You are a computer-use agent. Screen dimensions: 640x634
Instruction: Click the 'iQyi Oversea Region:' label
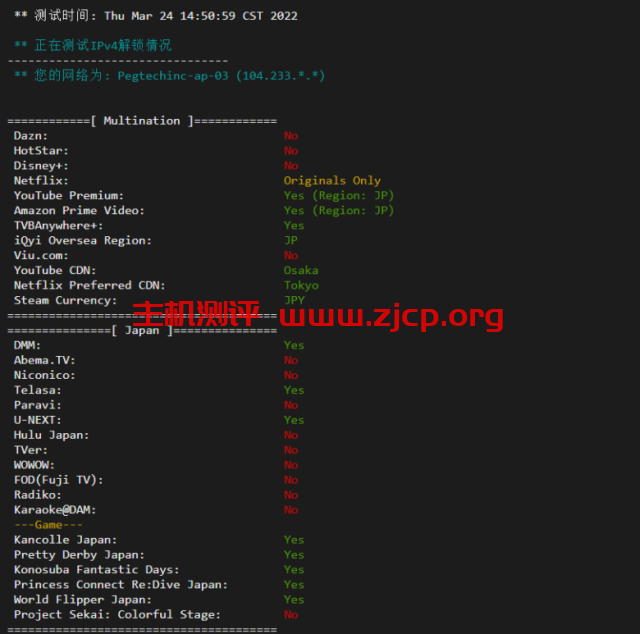82,240
